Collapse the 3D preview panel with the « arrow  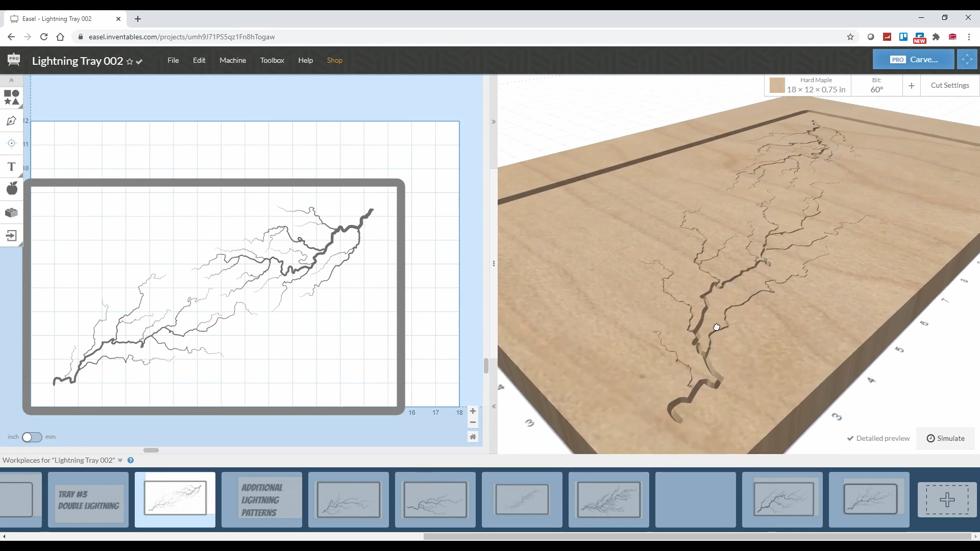[494, 406]
